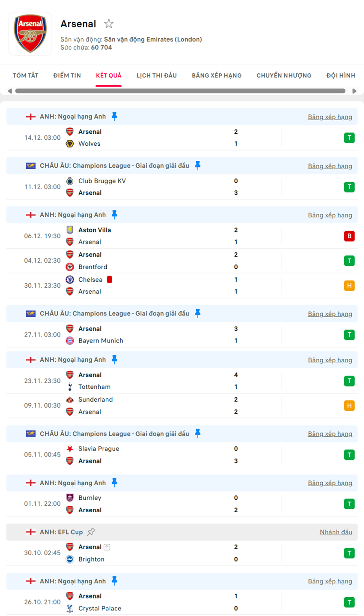This screenshot has height=616, width=364.
Task: Open the Sunderland vs Arsenal match row
Action: tap(171, 406)
